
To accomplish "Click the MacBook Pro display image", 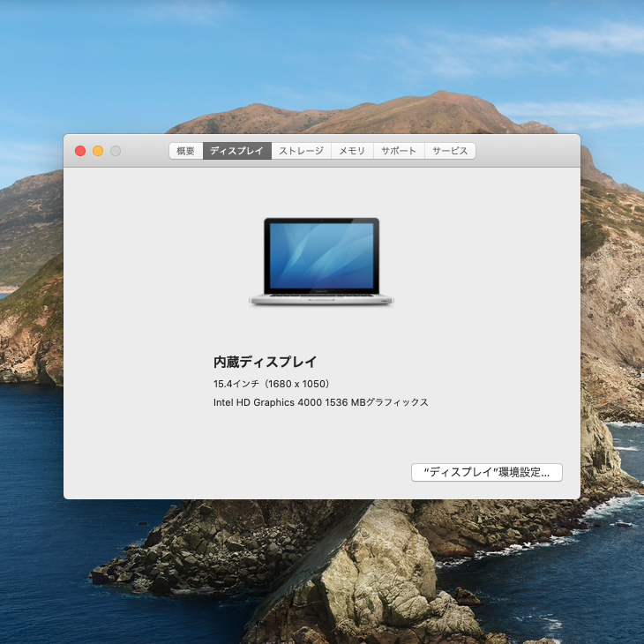I will 321,261.
